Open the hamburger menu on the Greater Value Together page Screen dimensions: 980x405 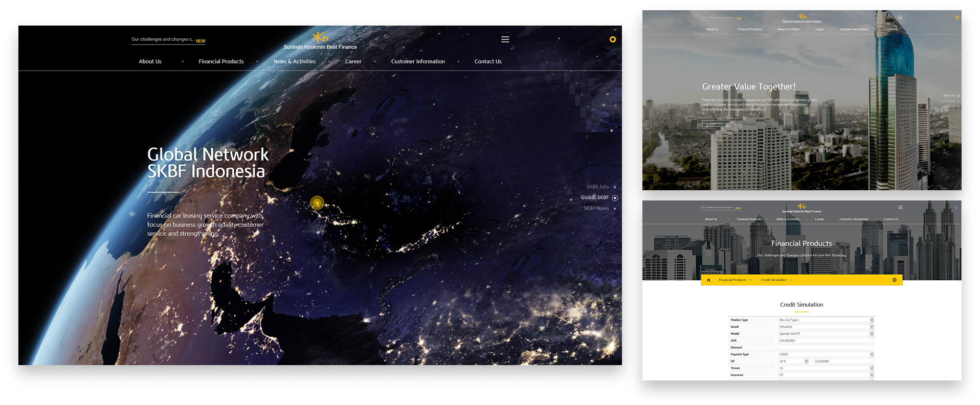900,17
